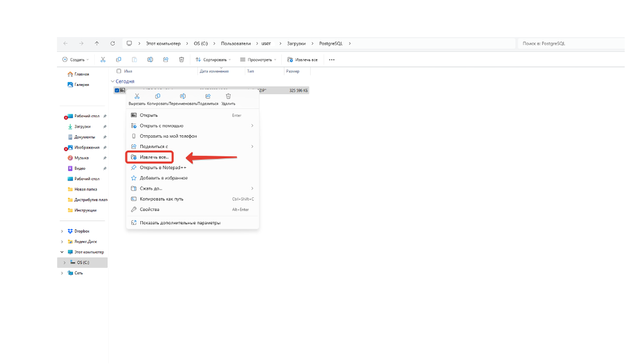The image size is (626, 364).
Task: Expand the Dropbox tree node
Action: (x=62, y=231)
